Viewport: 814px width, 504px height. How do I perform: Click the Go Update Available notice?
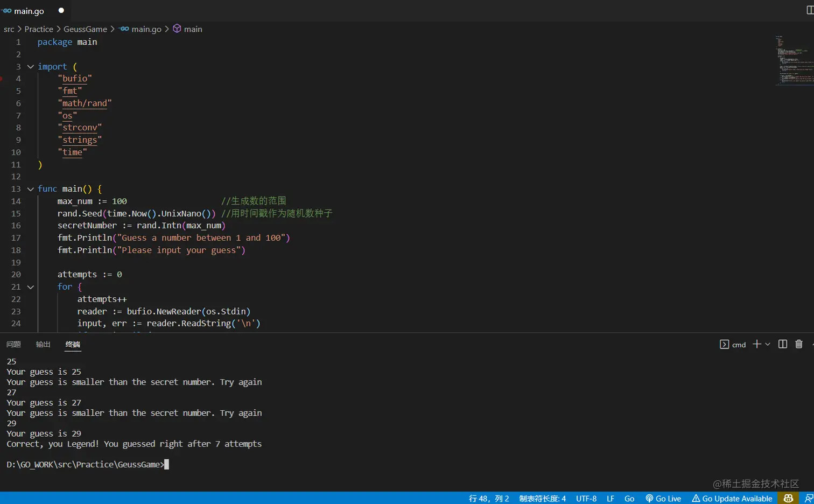pos(732,499)
